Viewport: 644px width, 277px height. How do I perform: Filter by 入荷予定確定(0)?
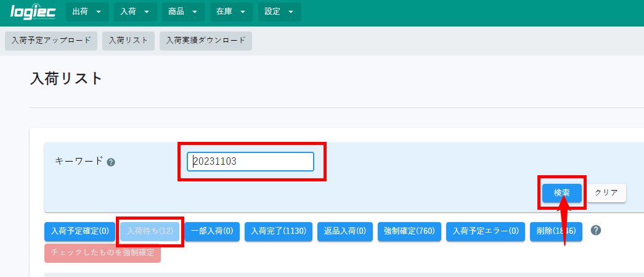click(80, 231)
